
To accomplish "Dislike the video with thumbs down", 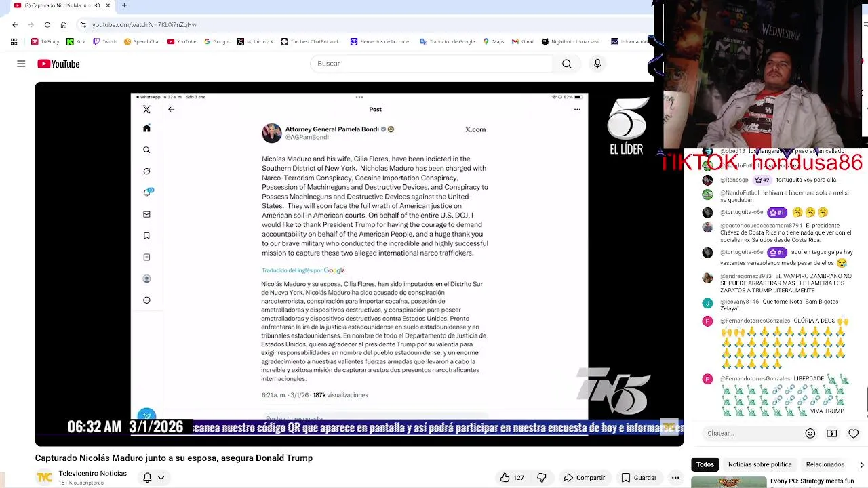I will [541, 478].
